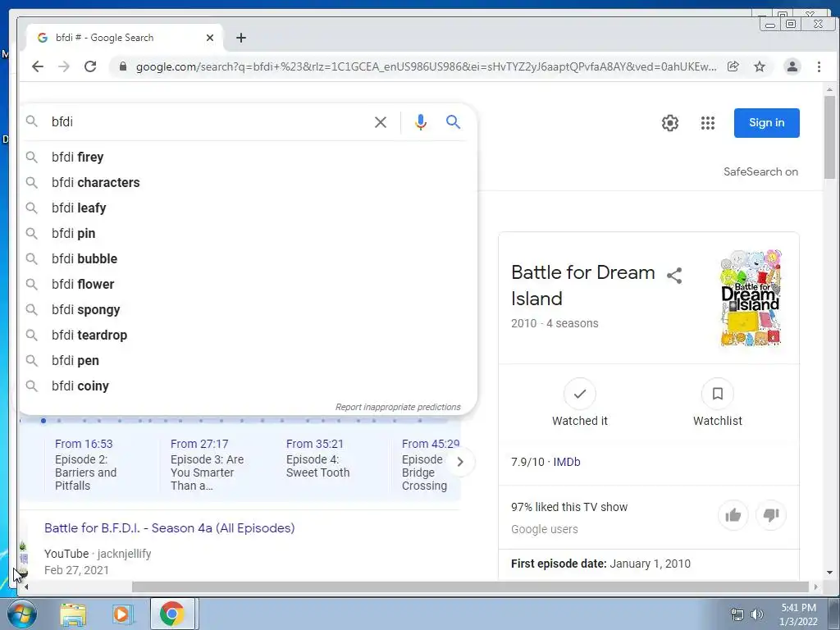This screenshot has width=840, height=630.
Task: Click the thumbs up like icon
Action: click(x=733, y=515)
